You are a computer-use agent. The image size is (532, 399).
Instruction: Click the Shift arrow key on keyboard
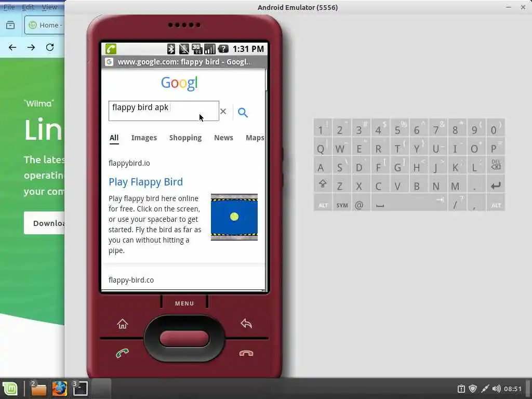(323, 184)
